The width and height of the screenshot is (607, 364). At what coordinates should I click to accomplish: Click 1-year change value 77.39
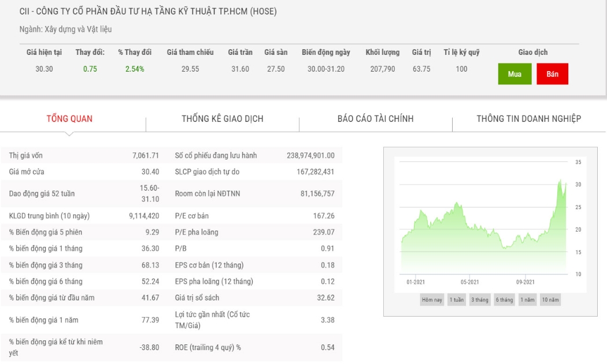(150, 320)
